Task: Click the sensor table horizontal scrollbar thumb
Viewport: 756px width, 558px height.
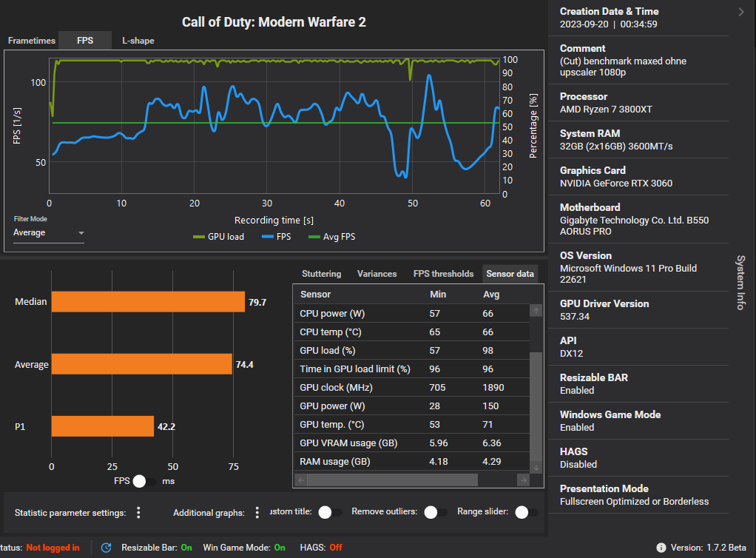Action: 393,480
